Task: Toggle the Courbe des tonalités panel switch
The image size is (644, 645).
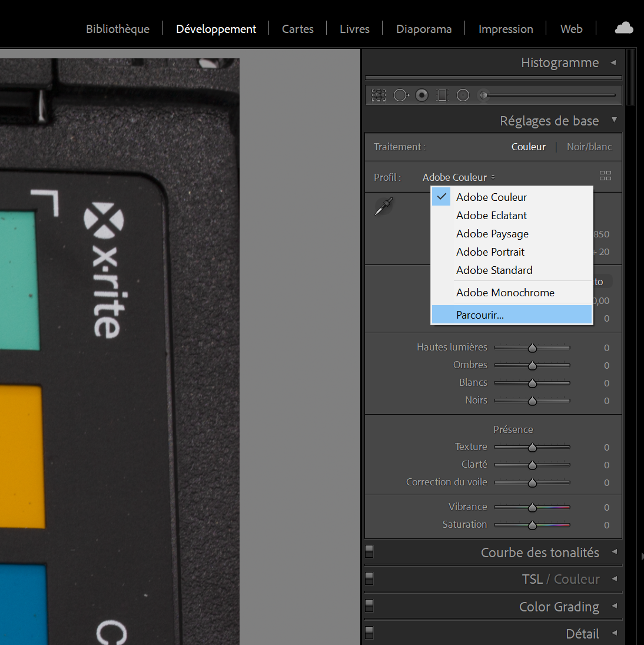Action: pyautogui.click(x=369, y=551)
